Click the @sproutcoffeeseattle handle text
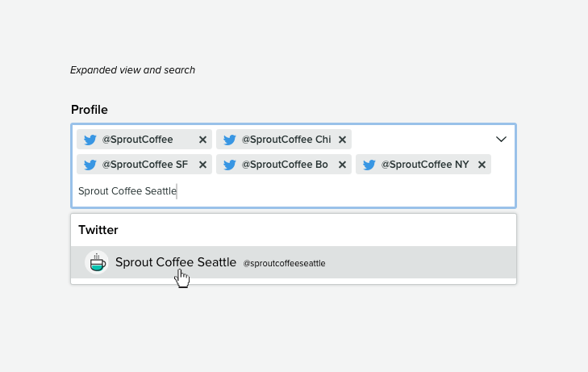The height and width of the screenshot is (372, 588). 284,263
